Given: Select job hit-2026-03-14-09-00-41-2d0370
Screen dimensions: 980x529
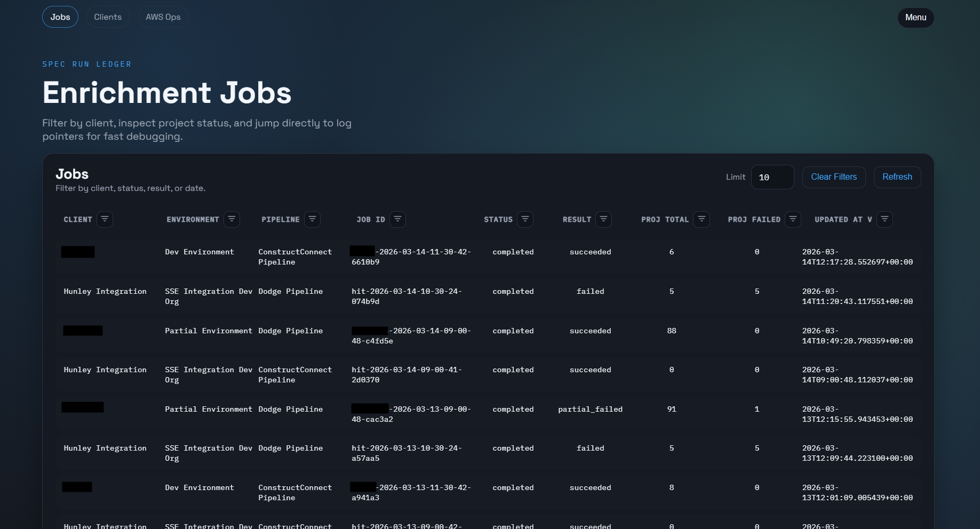Looking at the screenshot, I should tap(407, 375).
